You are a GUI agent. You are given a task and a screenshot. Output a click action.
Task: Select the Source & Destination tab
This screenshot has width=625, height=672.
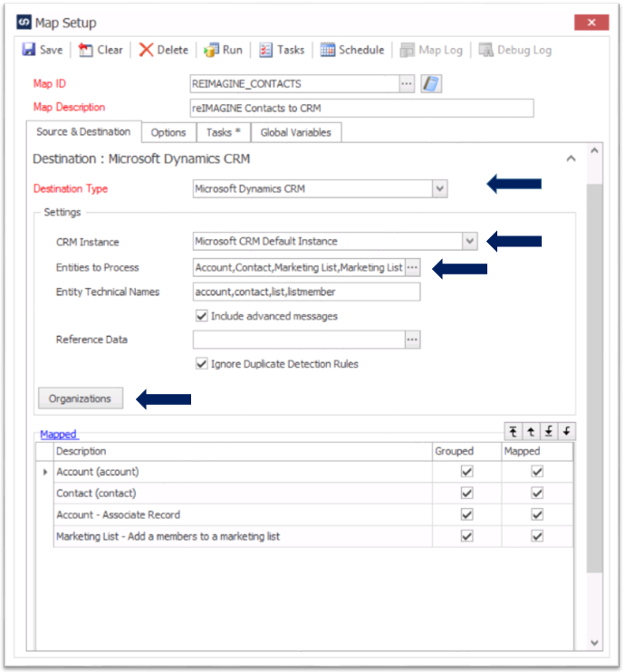83,131
